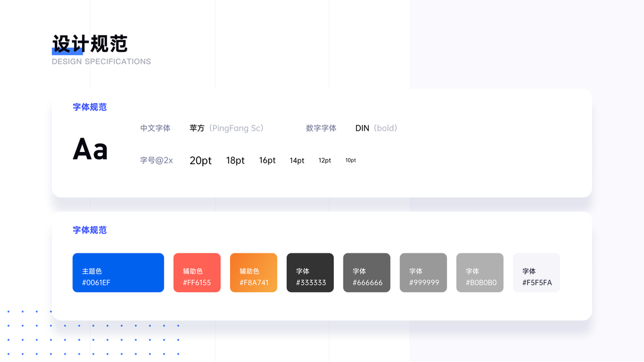Choose the #F5F5FA near-white swatch
The height and width of the screenshot is (362, 644).
[x=537, y=273]
